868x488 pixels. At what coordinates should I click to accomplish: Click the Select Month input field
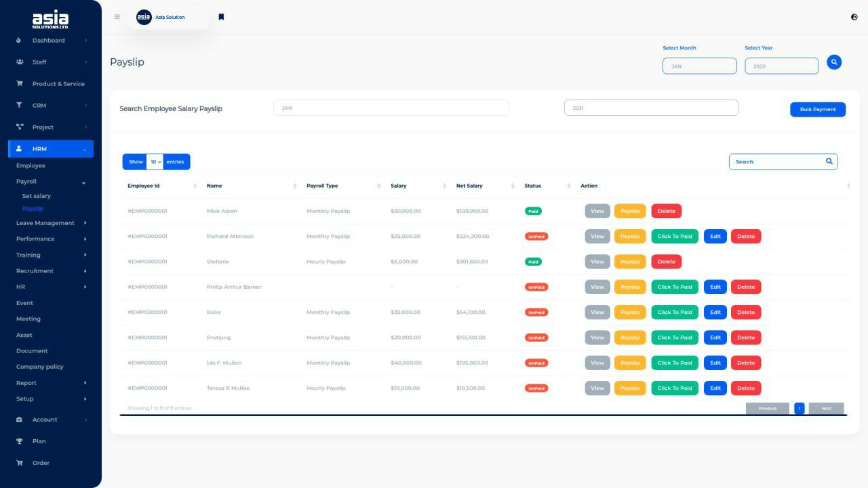click(x=699, y=66)
